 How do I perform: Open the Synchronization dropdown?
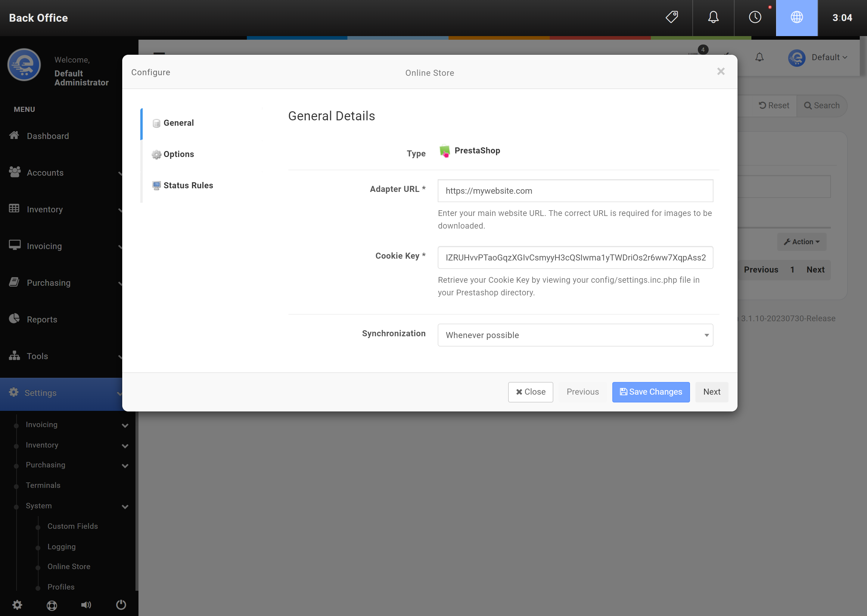(x=575, y=335)
